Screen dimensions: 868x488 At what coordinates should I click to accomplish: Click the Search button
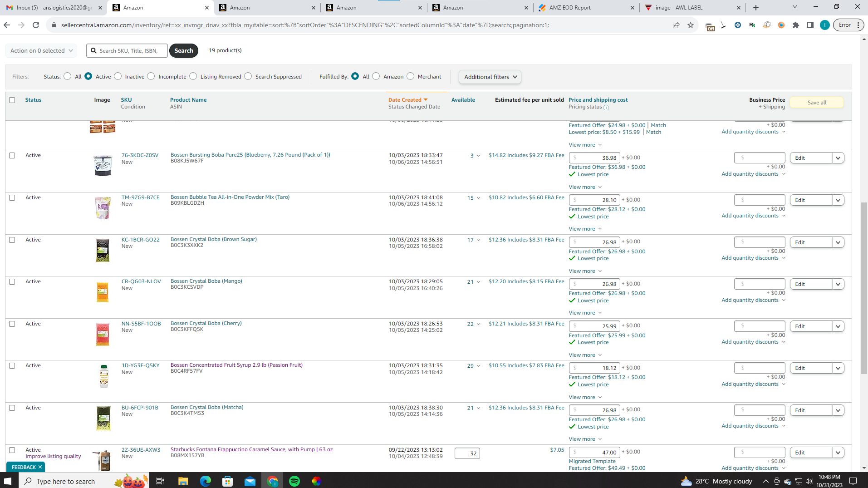tap(184, 50)
